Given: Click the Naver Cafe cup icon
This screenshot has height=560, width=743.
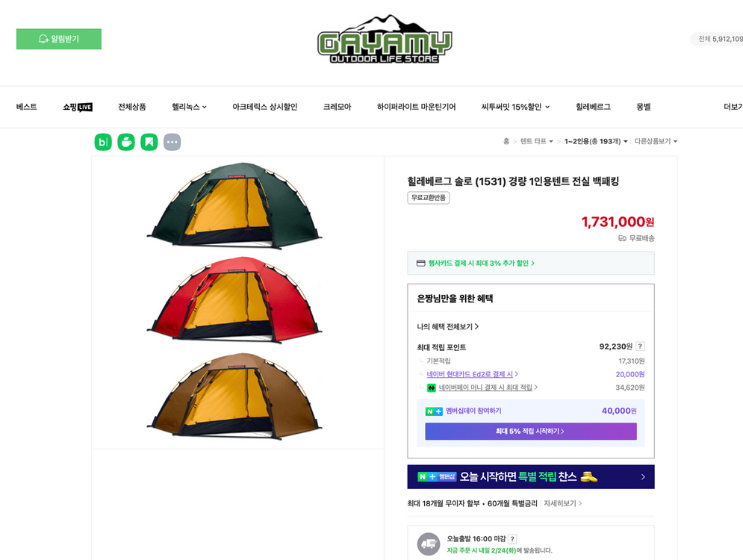Looking at the screenshot, I should [x=126, y=142].
